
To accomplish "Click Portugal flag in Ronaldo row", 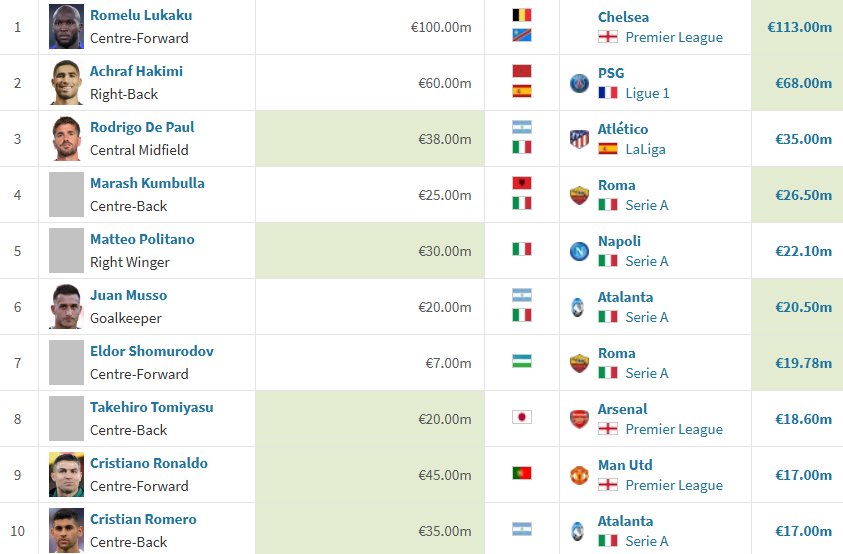I will coord(521,473).
